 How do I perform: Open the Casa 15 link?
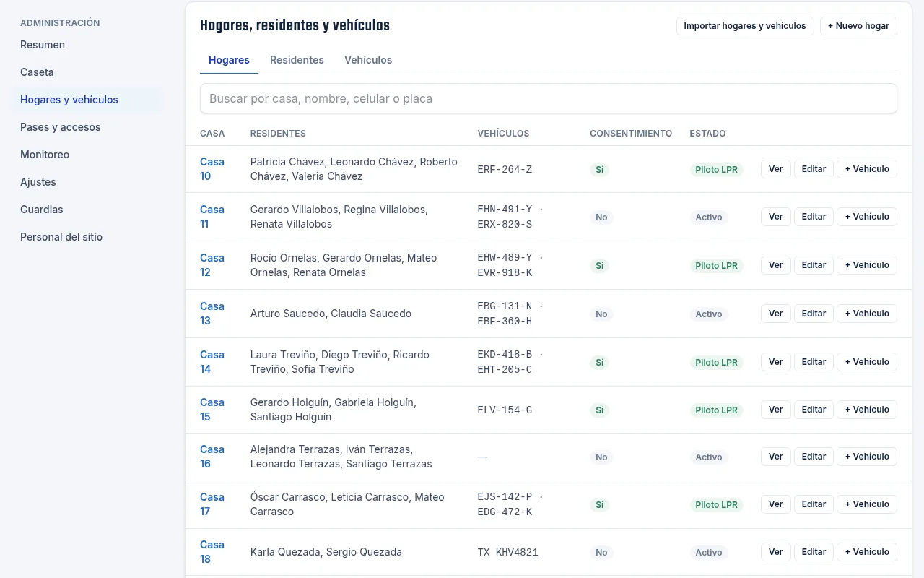pyautogui.click(x=212, y=410)
